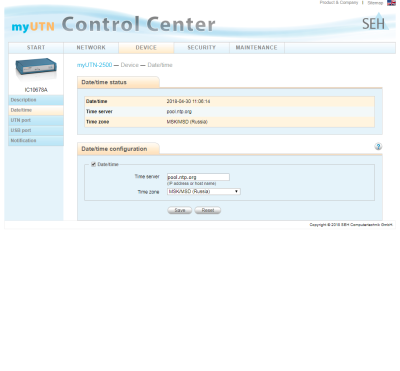
Task: Open the Time zone dropdown
Action: pos(204,192)
